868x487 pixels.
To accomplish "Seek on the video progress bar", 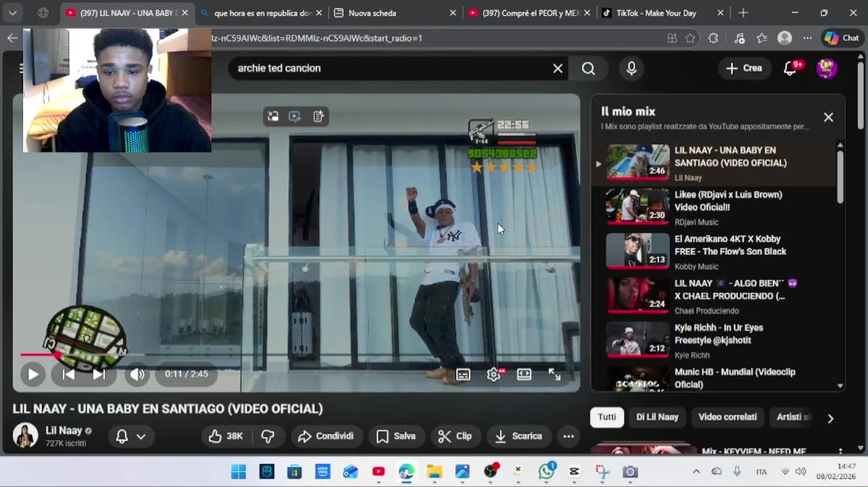I will pos(296,354).
